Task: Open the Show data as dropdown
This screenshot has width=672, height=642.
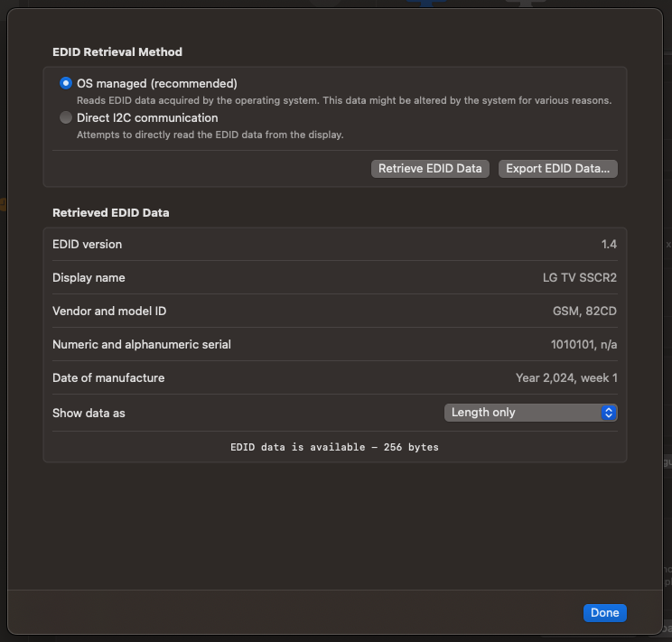Action: [530, 413]
